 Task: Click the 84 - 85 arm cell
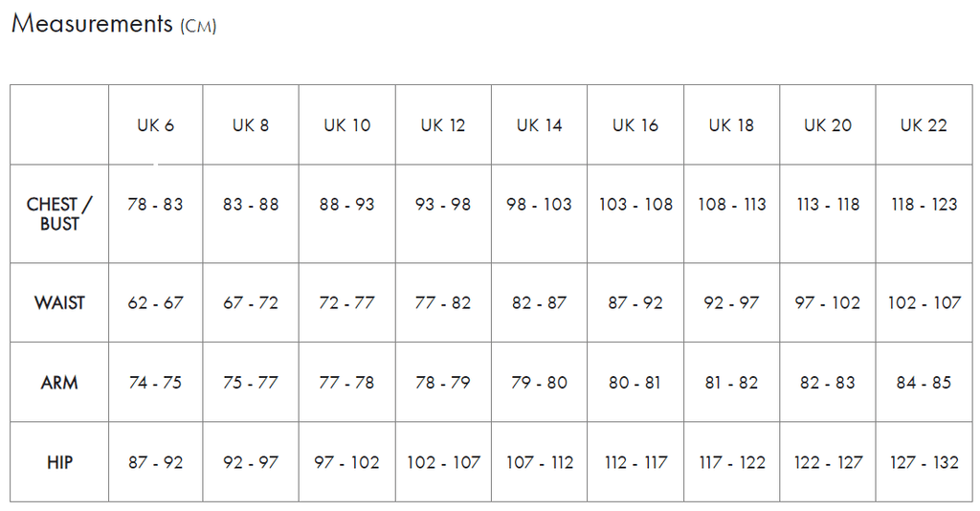924,383
